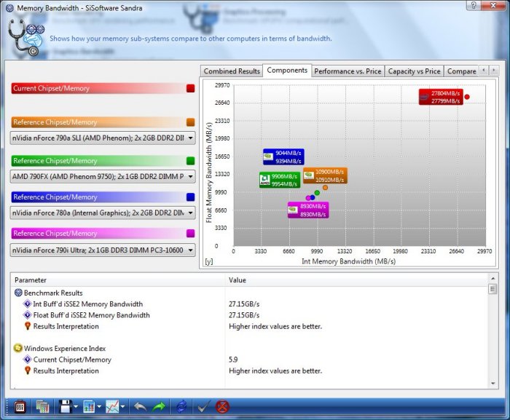The height and width of the screenshot is (420, 510).
Task: Open the nForce 790a SLI reference dropdown
Action: [x=103, y=138]
